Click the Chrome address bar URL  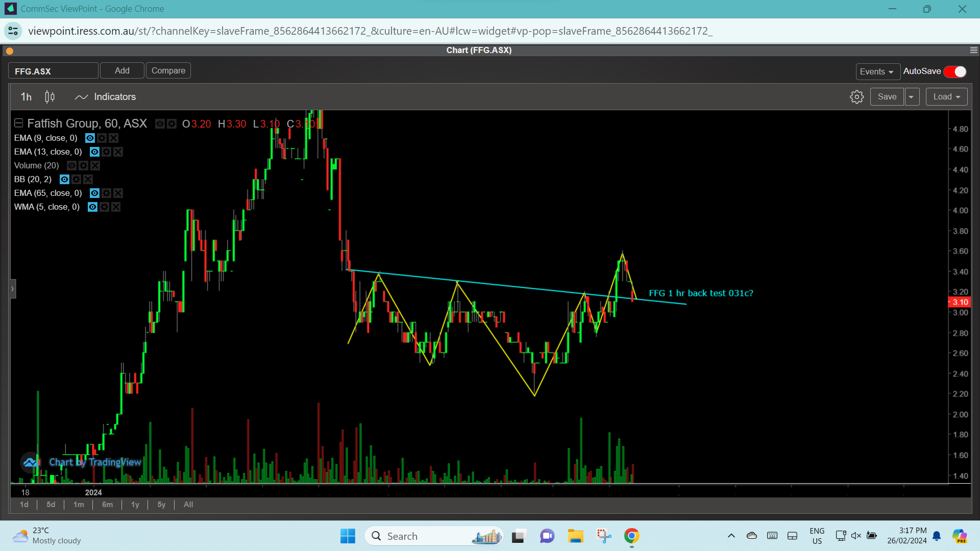coord(370,31)
